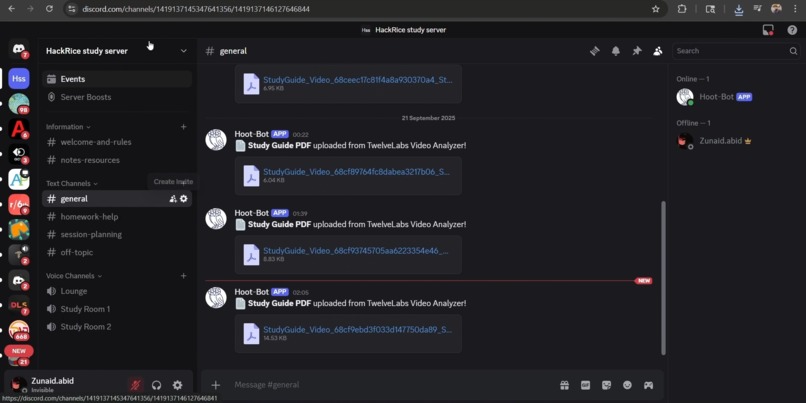Collapse the Information category
Screen dimensions: 806x403
click(x=68, y=127)
